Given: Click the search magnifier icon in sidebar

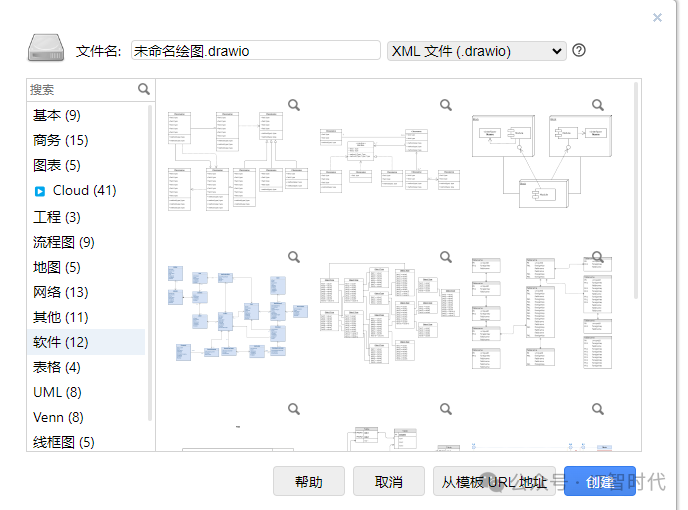Looking at the screenshot, I should pyautogui.click(x=144, y=89).
